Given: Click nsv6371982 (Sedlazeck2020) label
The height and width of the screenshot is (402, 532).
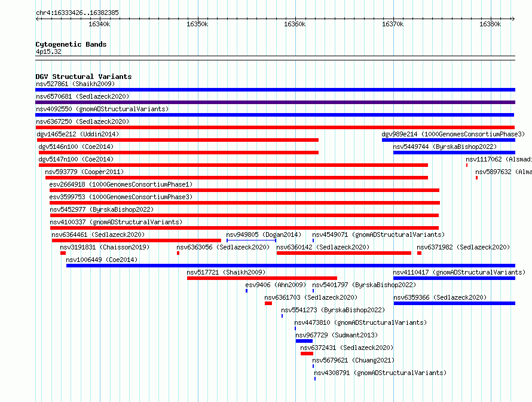Looking at the screenshot, I should [x=463, y=247].
